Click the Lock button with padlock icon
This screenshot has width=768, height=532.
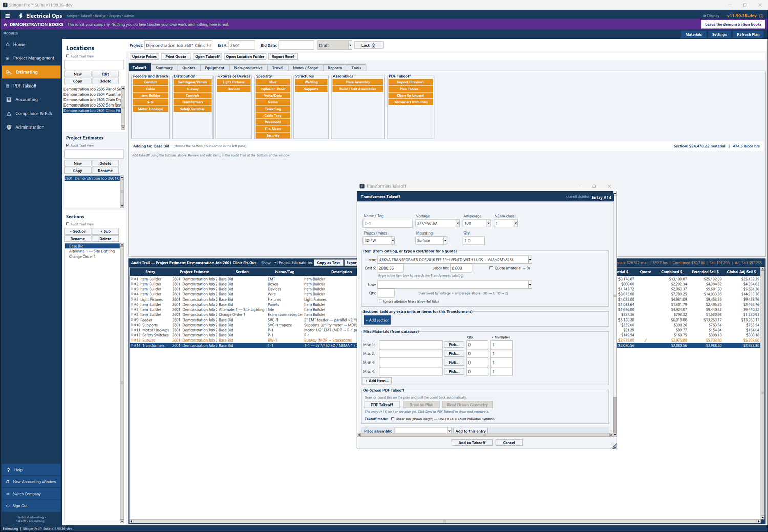pos(369,45)
